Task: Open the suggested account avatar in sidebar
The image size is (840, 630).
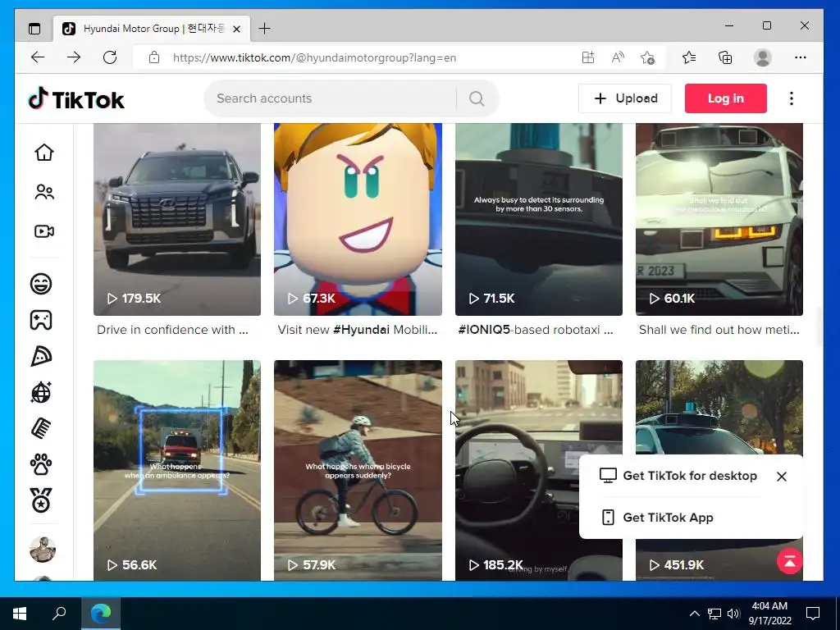Action: coord(43,550)
